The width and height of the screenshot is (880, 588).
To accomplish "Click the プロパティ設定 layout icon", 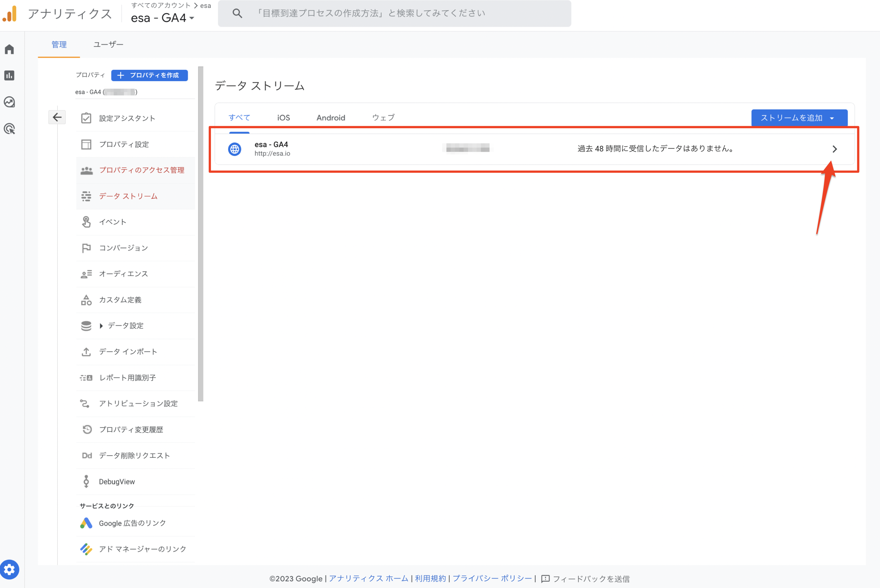I will (x=86, y=144).
